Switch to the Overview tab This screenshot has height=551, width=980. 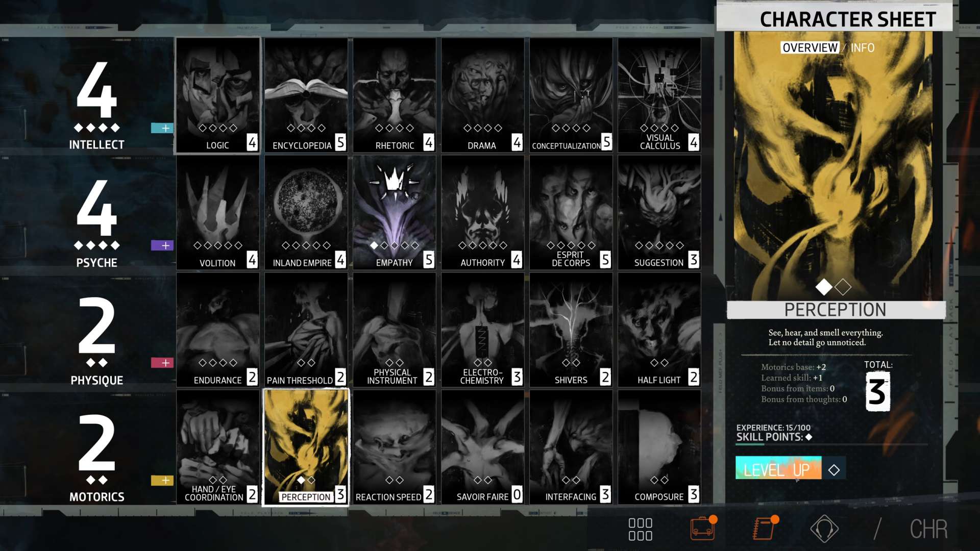point(810,48)
